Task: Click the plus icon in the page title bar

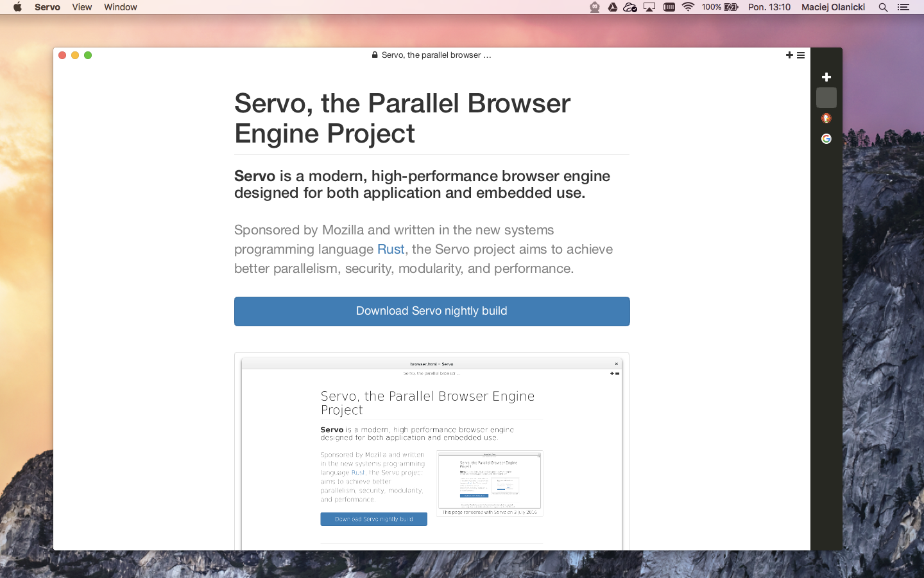Action: [789, 55]
